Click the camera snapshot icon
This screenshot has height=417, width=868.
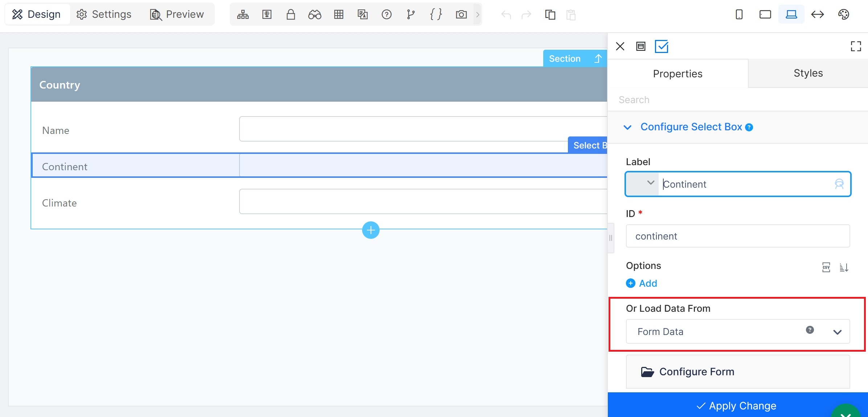point(461,15)
